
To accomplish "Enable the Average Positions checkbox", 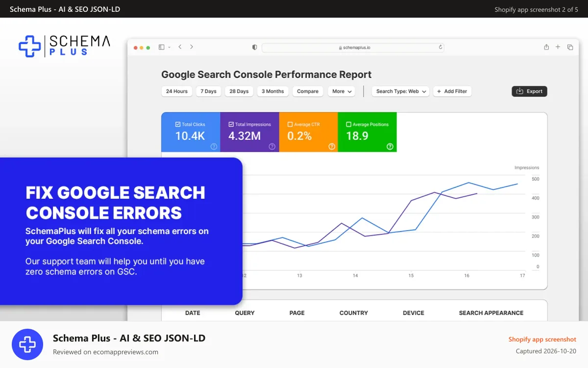I will coord(349,125).
